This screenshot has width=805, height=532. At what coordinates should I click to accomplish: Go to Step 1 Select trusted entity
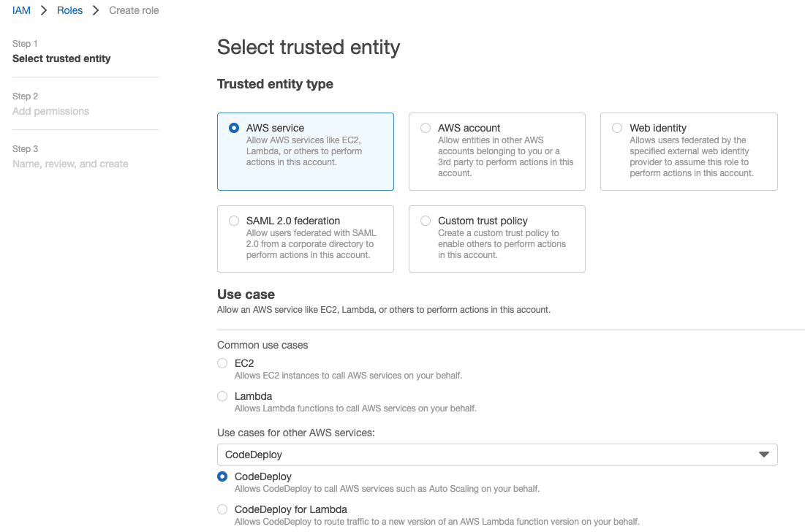pos(61,58)
